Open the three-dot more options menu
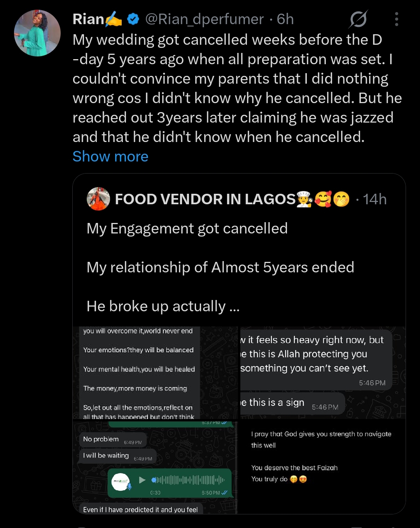Screen dimensions: 420x528 click(x=396, y=19)
